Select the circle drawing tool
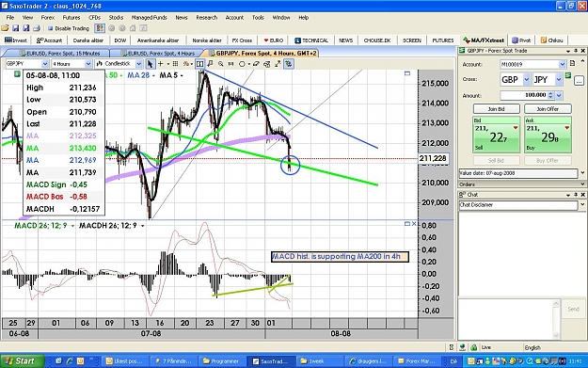This screenshot has height=368, width=588. tap(242, 64)
